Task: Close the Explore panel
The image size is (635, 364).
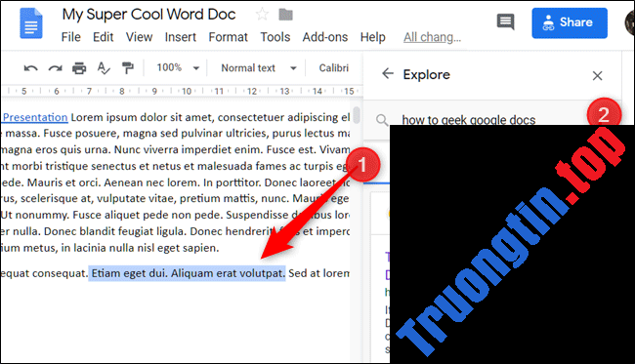Action: [x=597, y=76]
